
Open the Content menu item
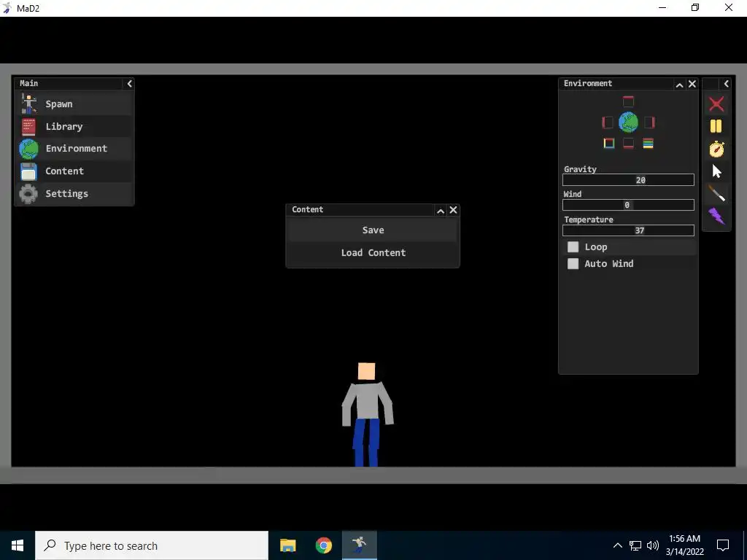75,171
